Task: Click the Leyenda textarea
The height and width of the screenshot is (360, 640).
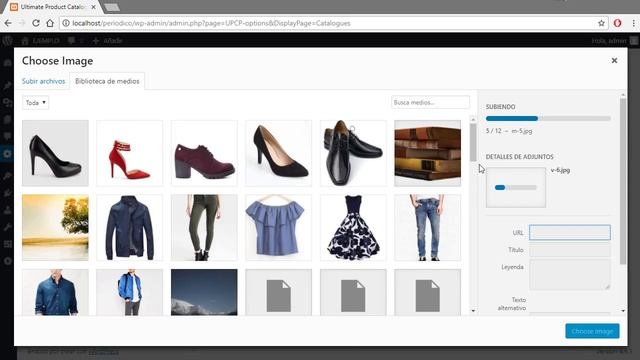Action: [570, 275]
